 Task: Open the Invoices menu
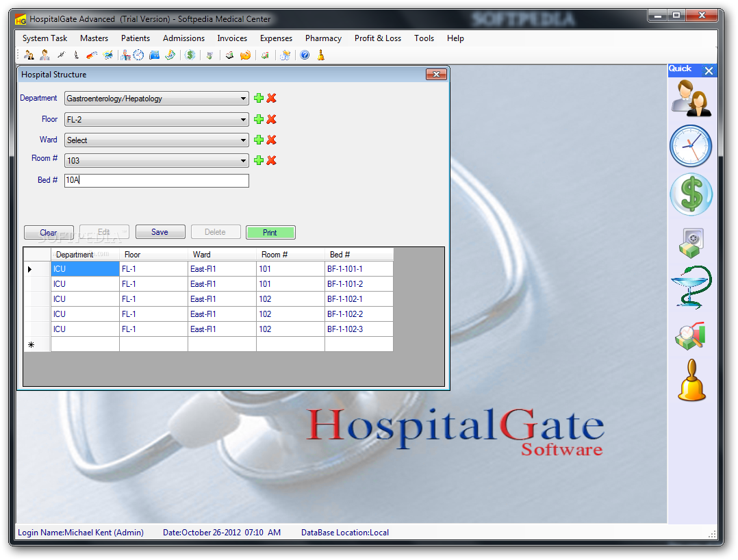tap(232, 38)
